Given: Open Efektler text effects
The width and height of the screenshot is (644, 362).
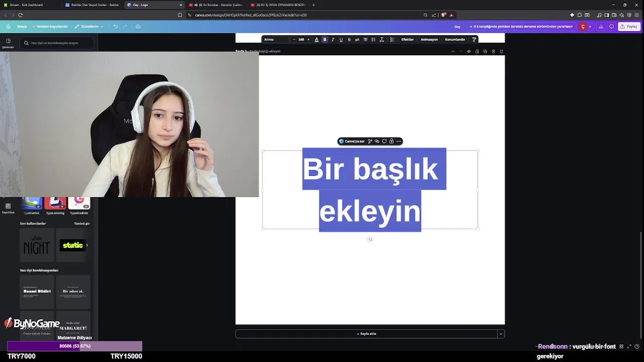Looking at the screenshot, I should (408, 40).
